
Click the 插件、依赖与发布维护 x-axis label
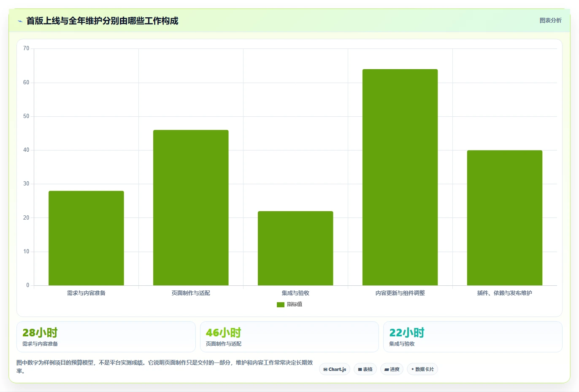point(505,293)
